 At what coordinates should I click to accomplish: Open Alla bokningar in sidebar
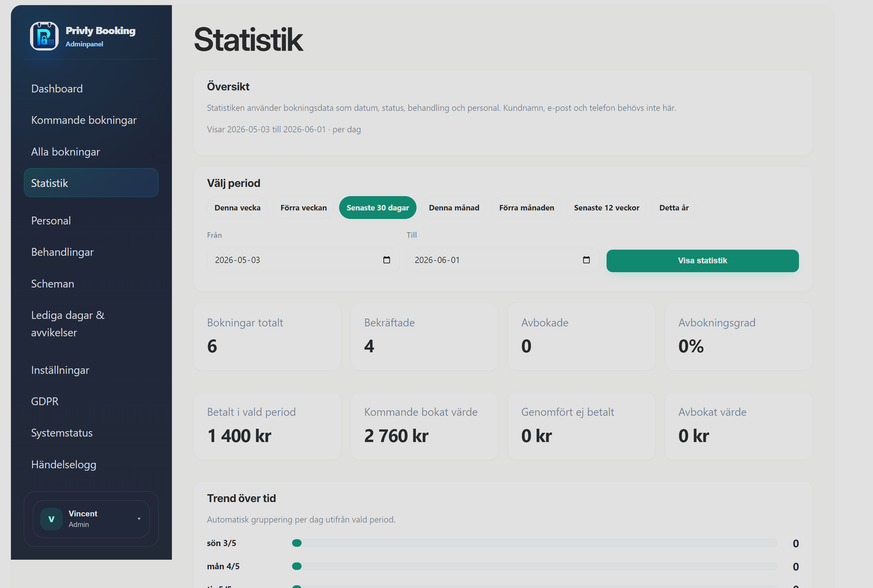91,152
